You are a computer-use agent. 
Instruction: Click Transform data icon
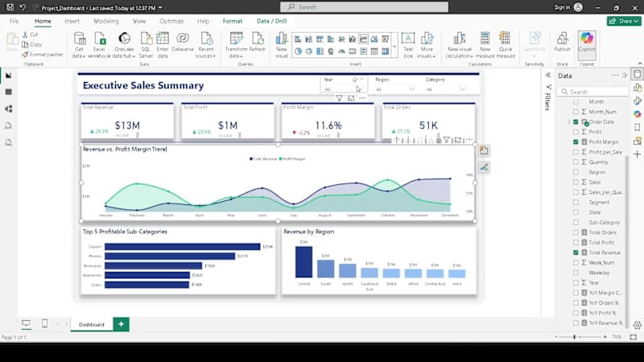tap(236, 39)
